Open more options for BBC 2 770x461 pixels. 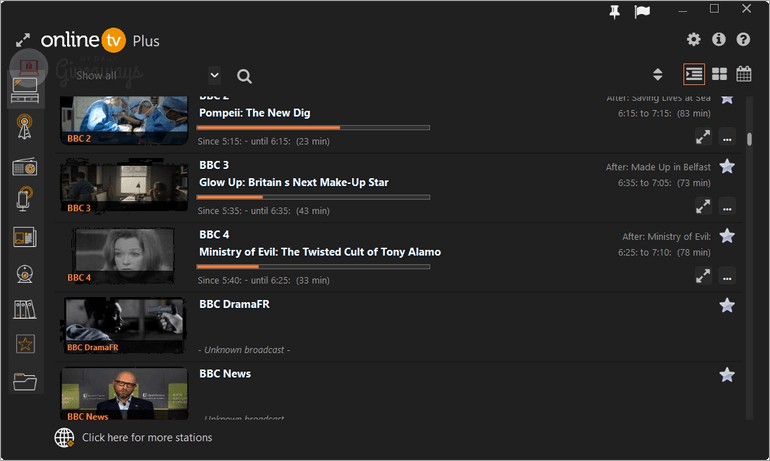click(x=727, y=137)
